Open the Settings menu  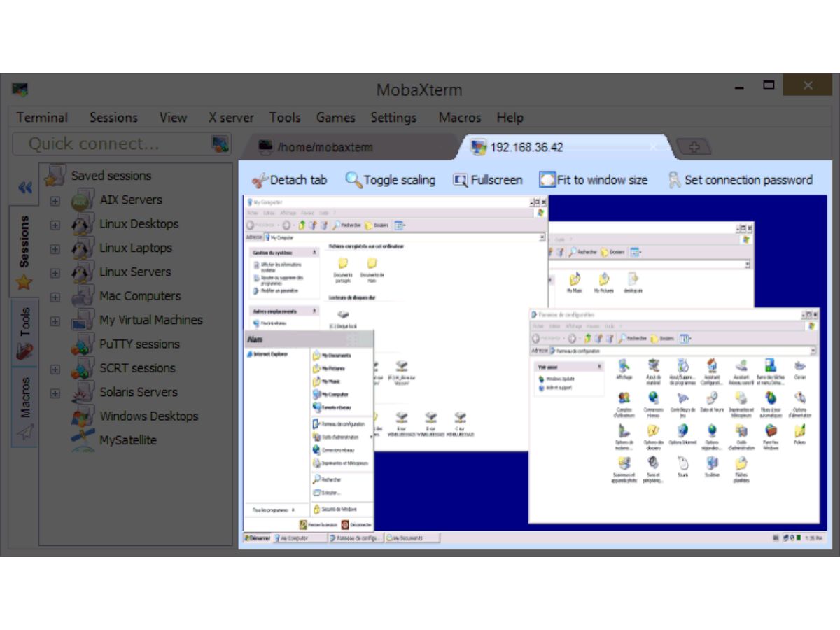click(393, 118)
